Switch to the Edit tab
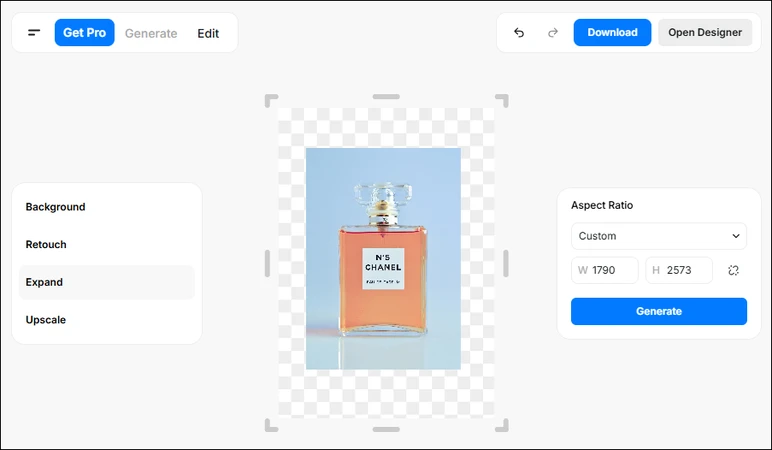This screenshot has height=450, width=772. click(208, 33)
